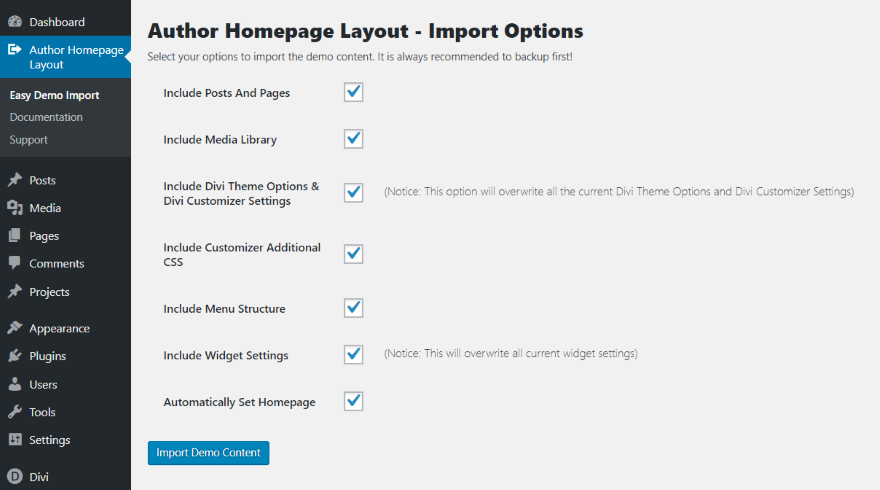The width and height of the screenshot is (880, 490).
Task: Open the Settings menu item
Action: [49, 440]
